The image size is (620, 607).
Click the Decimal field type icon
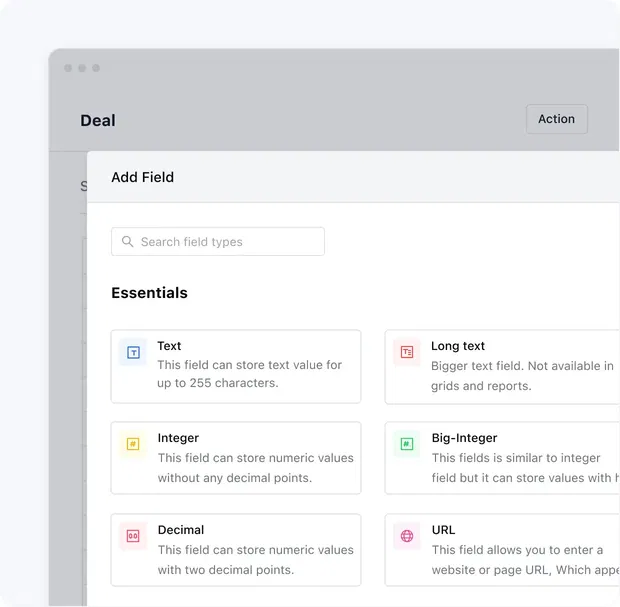click(x=133, y=536)
